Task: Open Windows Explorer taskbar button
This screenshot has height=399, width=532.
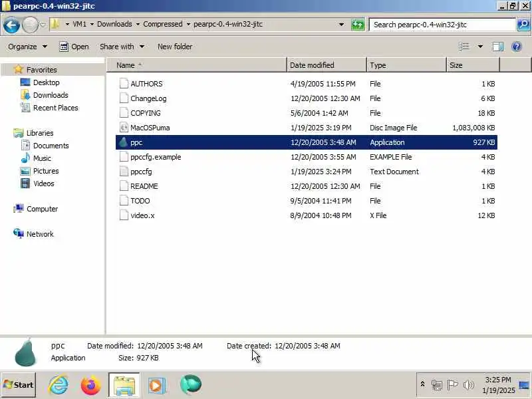Action: click(x=124, y=385)
